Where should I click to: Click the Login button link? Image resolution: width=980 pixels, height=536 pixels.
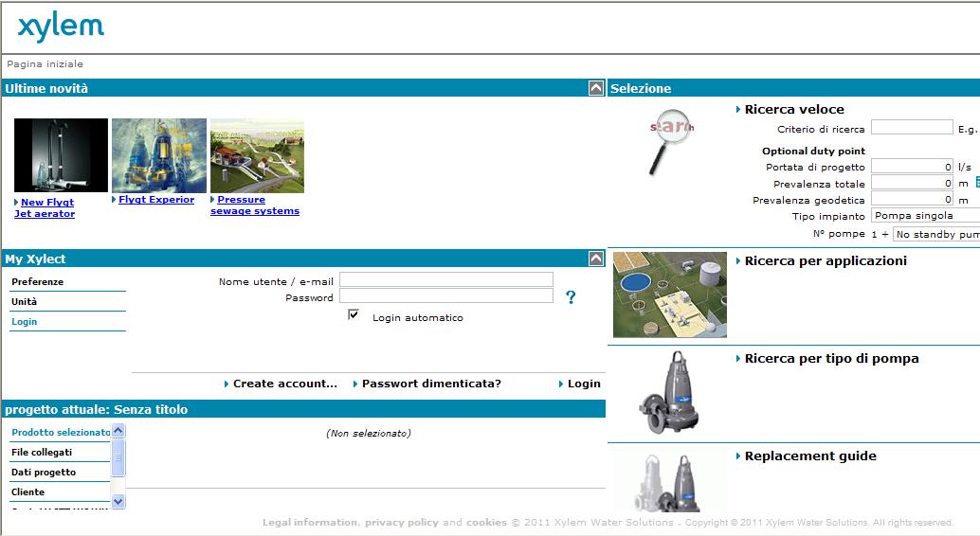pyautogui.click(x=584, y=384)
